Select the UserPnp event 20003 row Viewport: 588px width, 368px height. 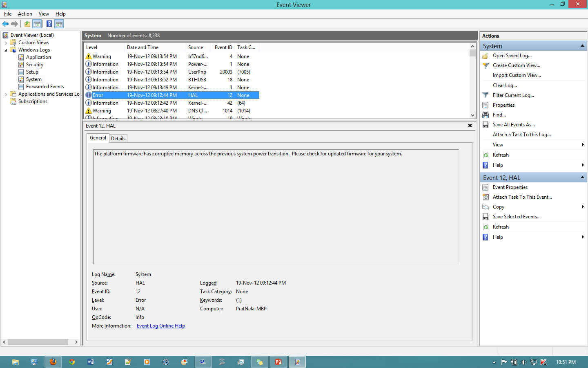pos(171,72)
